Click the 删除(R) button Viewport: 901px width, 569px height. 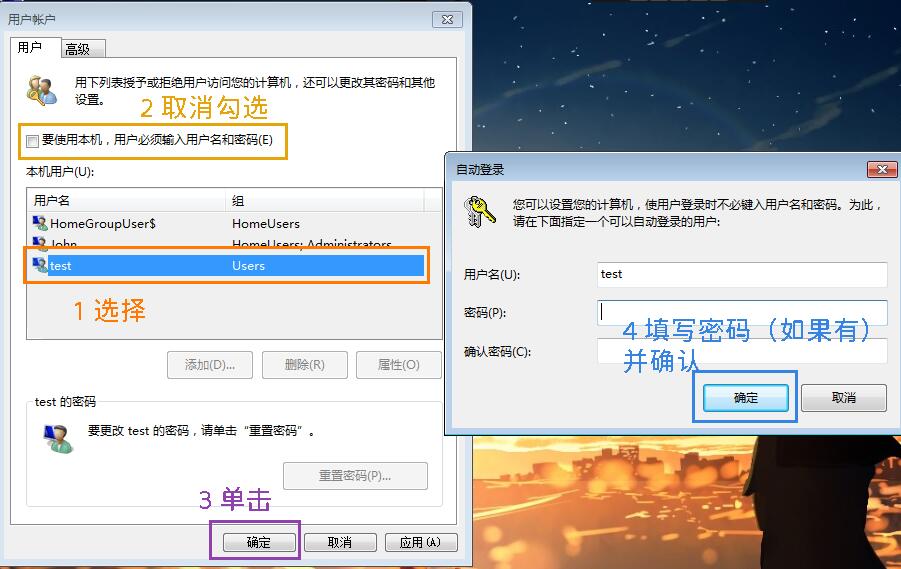pyautogui.click(x=305, y=365)
